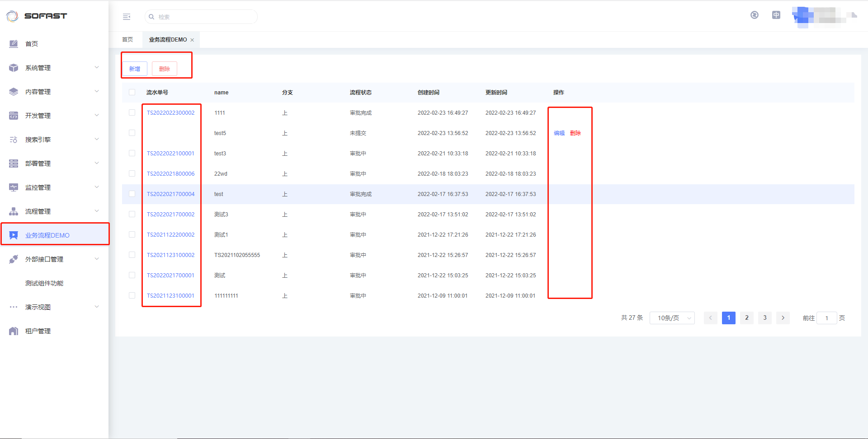868x439 pixels.
Task: Click the sidebar collapse hamburger icon
Action: [x=127, y=17]
